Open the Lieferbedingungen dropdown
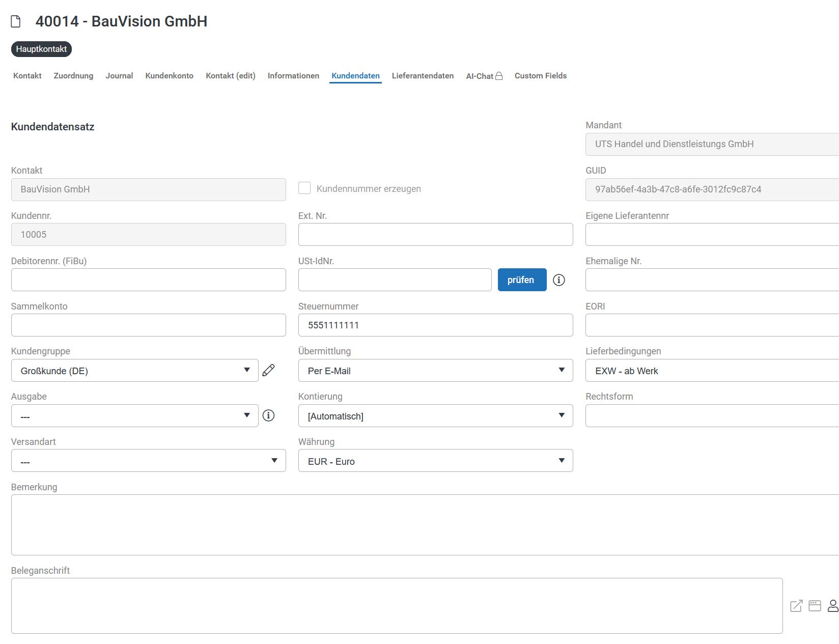Screen dimensions: 839x644 tap(712, 371)
